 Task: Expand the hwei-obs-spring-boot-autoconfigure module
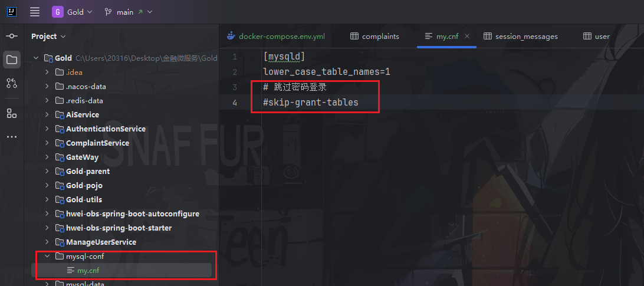coord(47,214)
